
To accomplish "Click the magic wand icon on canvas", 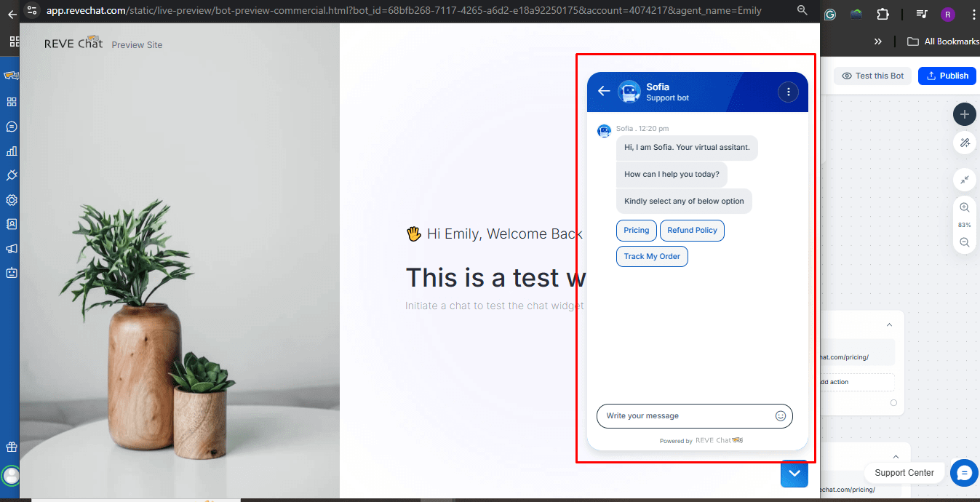I will click(x=964, y=143).
